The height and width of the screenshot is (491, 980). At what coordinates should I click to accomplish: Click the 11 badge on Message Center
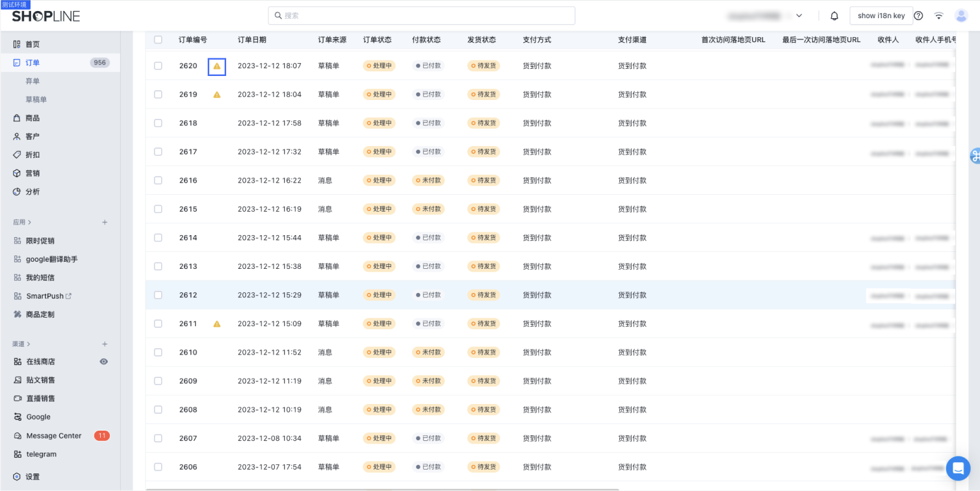102,436
